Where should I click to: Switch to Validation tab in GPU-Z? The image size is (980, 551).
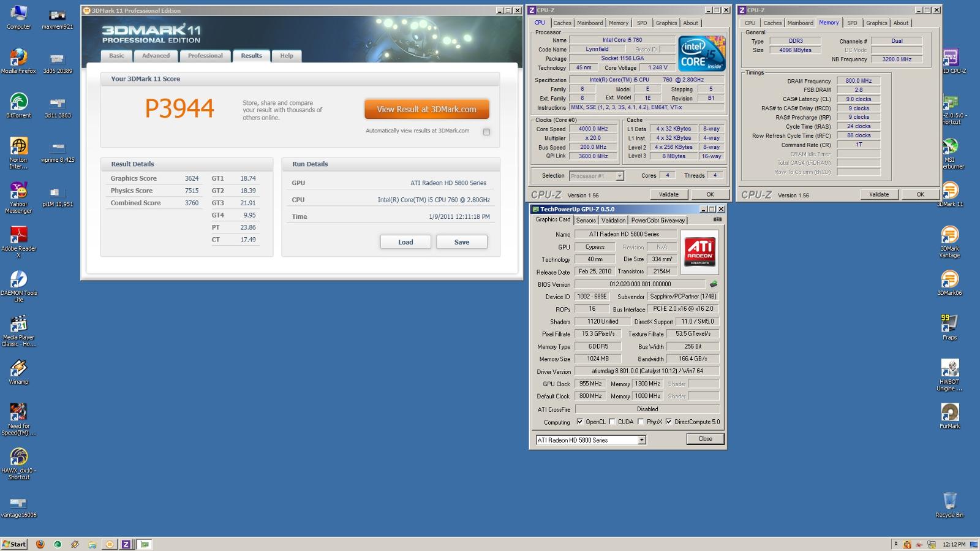tap(613, 220)
